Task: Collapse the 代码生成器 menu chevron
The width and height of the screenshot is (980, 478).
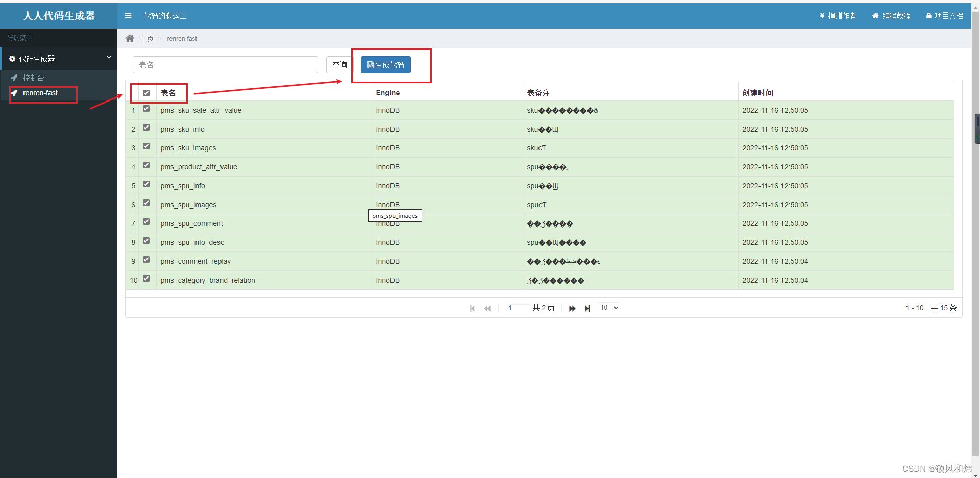Action: pos(109,58)
